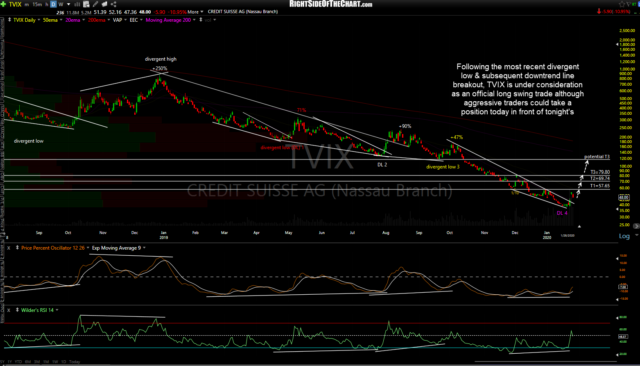
Task: Click the -10.95% change value
Action: coord(177,12)
